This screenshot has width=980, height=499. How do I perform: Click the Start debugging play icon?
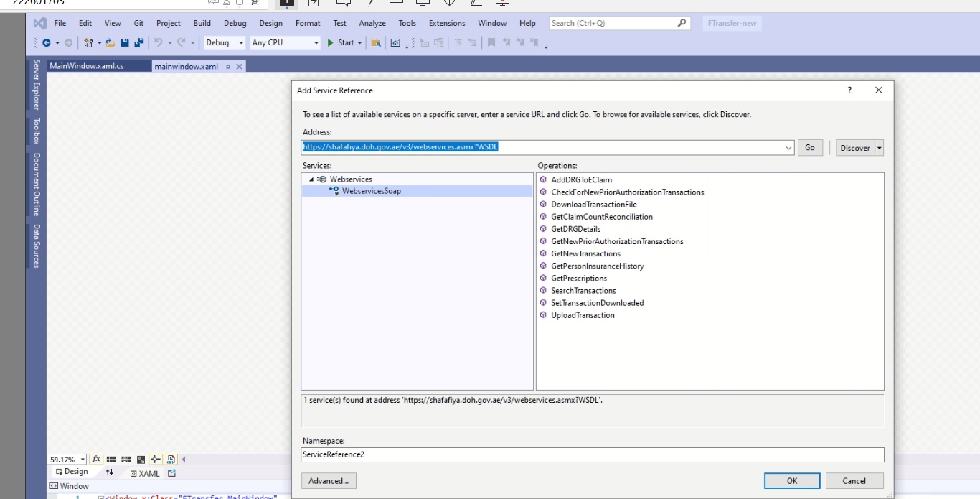(331, 43)
